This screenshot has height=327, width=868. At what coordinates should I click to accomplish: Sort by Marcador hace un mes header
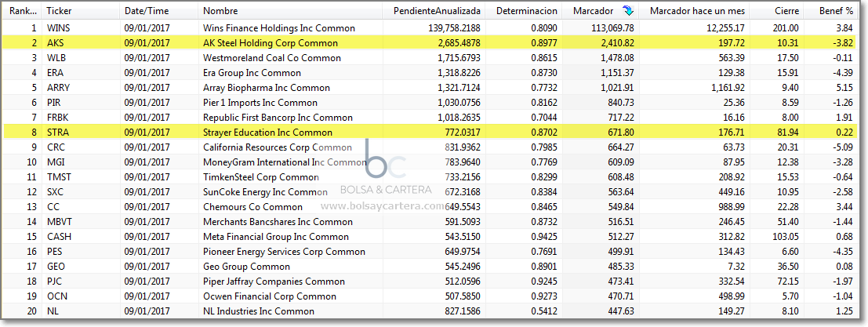[x=696, y=11]
